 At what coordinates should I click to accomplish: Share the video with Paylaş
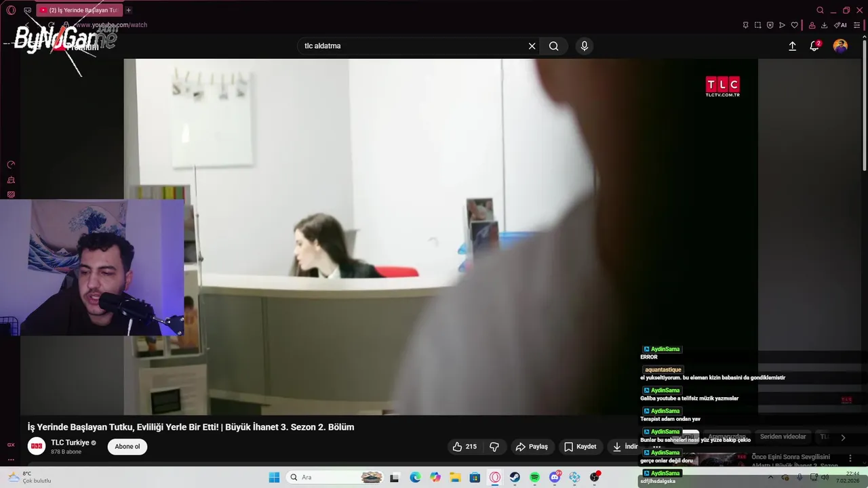pyautogui.click(x=532, y=447)
